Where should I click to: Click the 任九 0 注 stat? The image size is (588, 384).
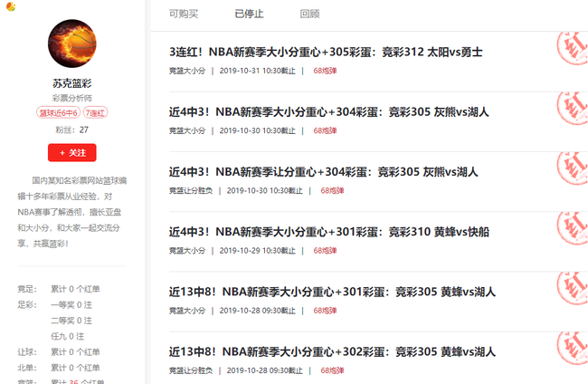68,336
